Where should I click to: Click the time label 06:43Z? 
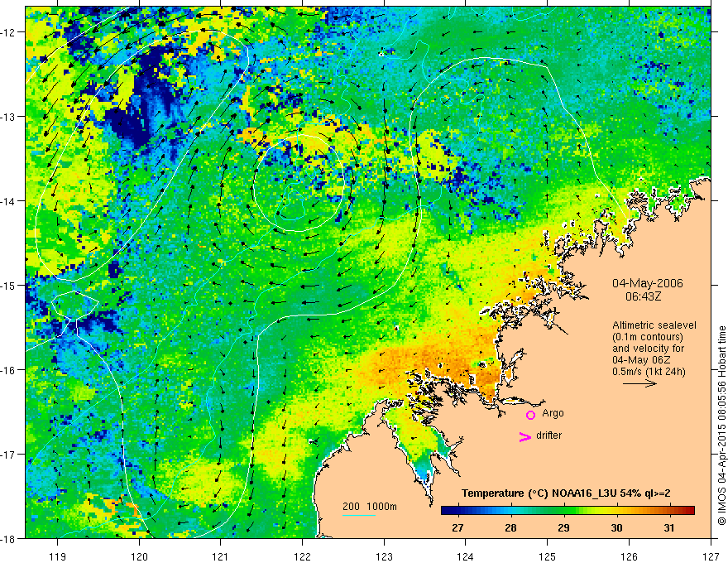pos(643,296)
